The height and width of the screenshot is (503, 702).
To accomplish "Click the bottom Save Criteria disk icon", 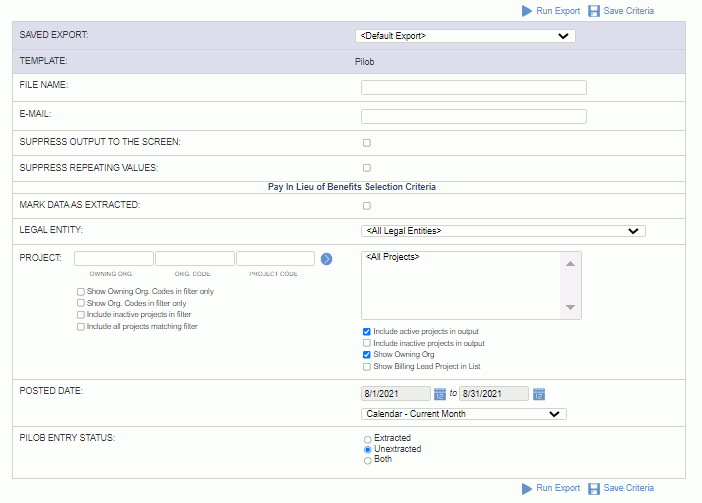I will coord(594,489).
